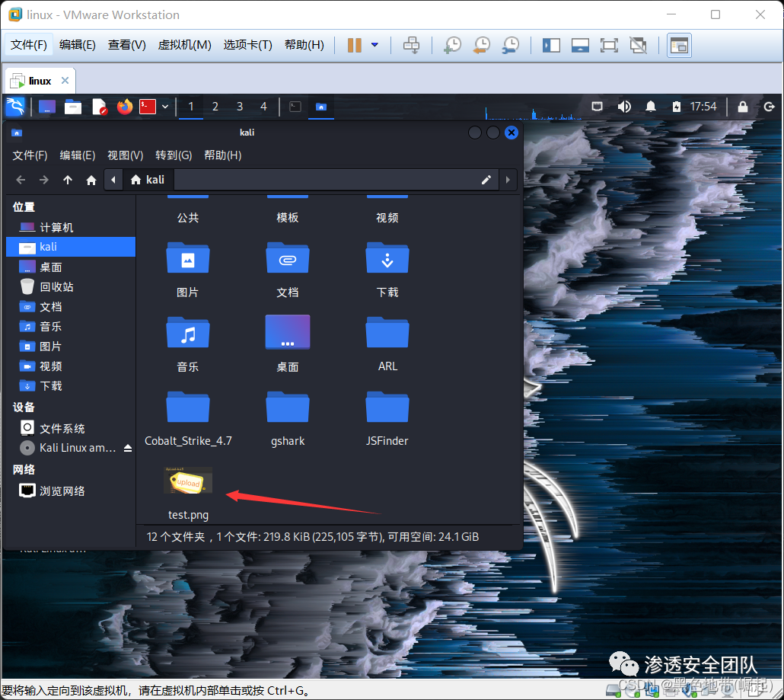Toggle path edit pencil button
The image size is (784, 700).
pyautogui.click(x=486, y=180)
